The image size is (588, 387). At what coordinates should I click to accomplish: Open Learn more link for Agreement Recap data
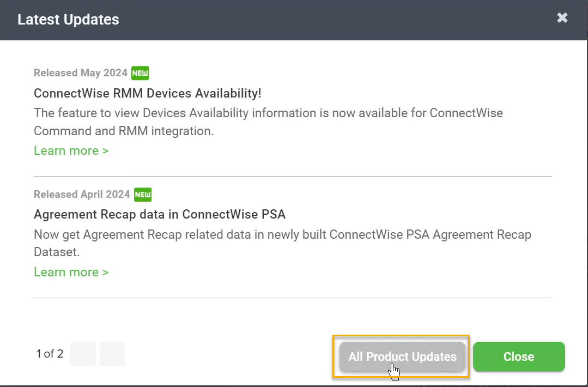click(x=71, y=272)
